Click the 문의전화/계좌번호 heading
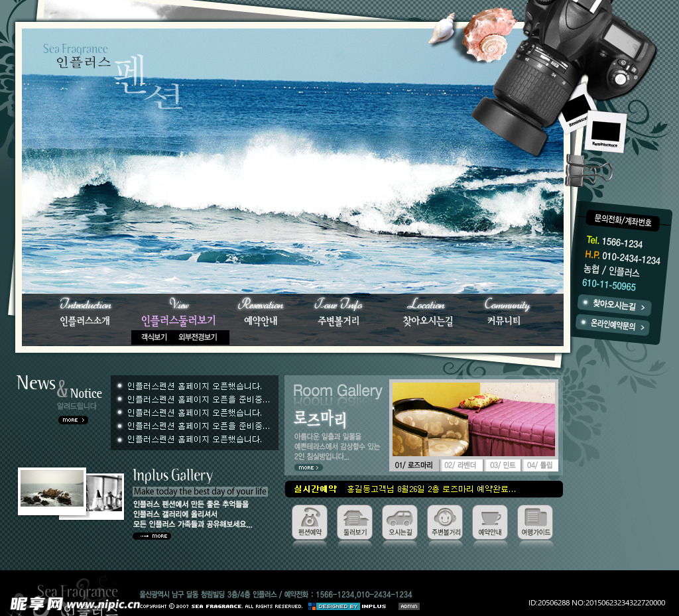Screen dimensions: 679x616 click(x=623, y=220)
